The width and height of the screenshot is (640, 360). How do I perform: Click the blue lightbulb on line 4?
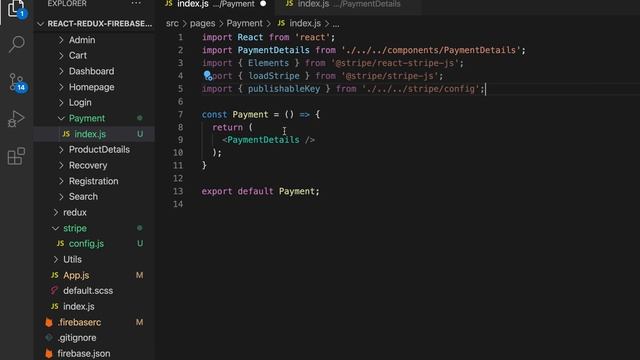coord(208,76)
